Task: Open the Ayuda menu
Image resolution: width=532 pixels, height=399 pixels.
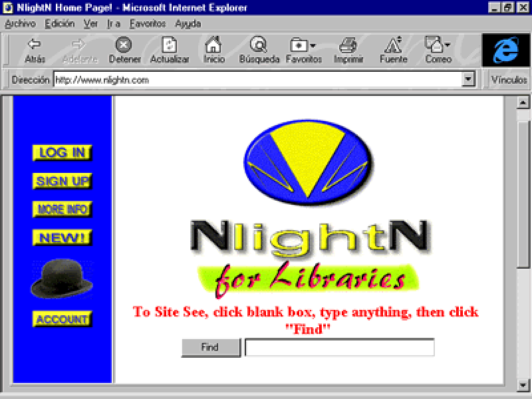Action: 188,24
